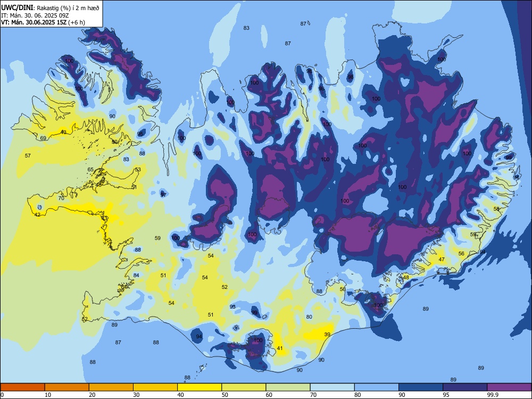
Task: Select the map value '47'
Action: click(x=442, y=259)
